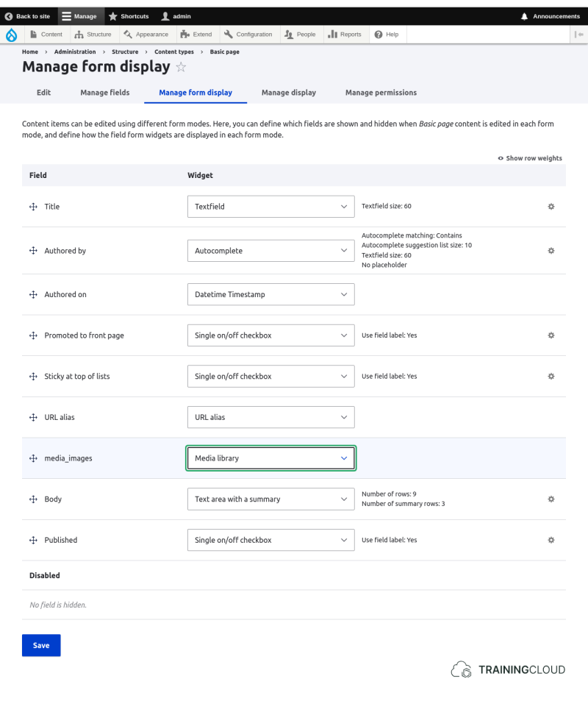Click 'No field is hidden.' text

point(58,605)
